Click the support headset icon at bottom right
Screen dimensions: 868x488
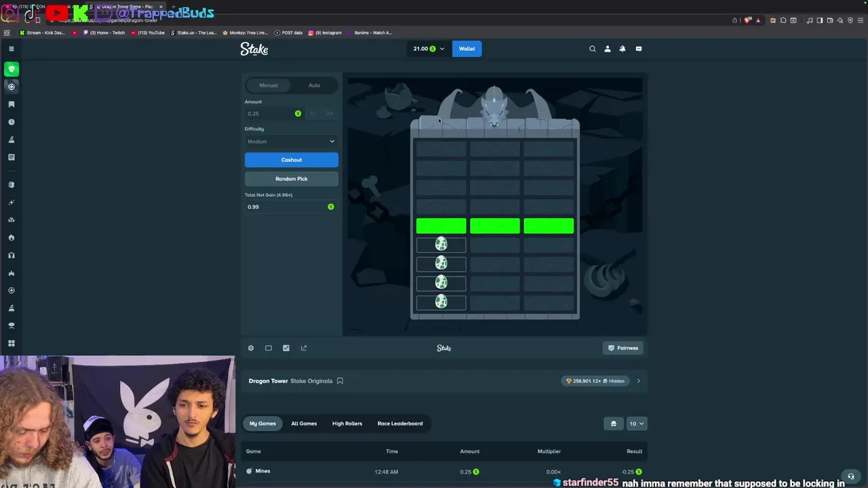[x=851, y=476]
